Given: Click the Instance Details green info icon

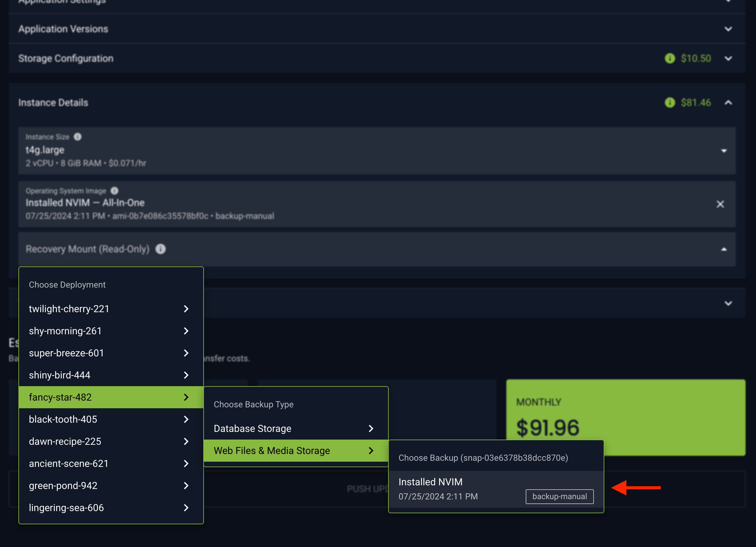Looking at the screenshot, I should tap(670, 103).
